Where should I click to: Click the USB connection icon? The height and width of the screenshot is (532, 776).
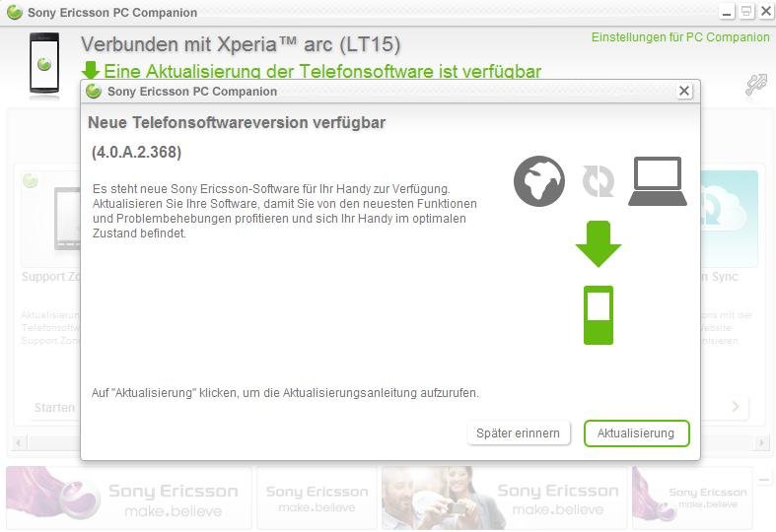point(756,85)
